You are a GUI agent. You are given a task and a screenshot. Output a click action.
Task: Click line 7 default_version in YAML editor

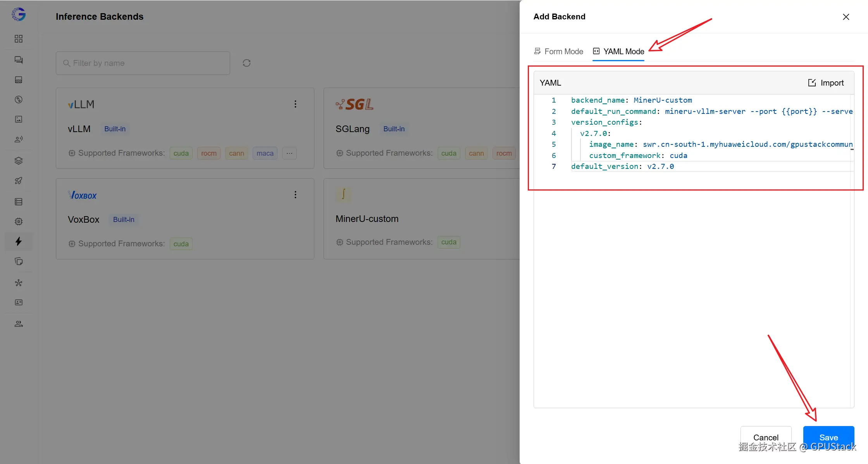(x=622, y=167)
